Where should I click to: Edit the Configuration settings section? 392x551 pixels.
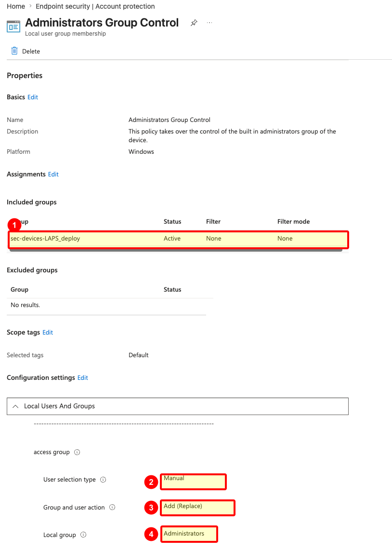click(x=83, y=378)
